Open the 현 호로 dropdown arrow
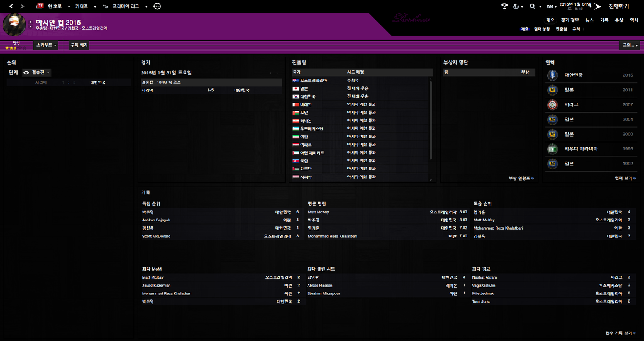This screenshot has width=644, height=341. (x=69, y=6)
